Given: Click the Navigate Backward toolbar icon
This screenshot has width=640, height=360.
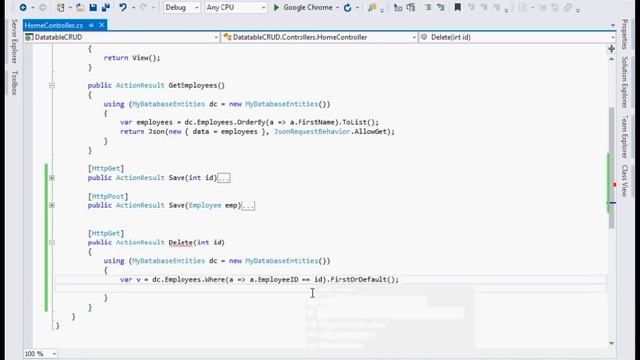Looking at the screenshot, I should [x=23, y=7].
